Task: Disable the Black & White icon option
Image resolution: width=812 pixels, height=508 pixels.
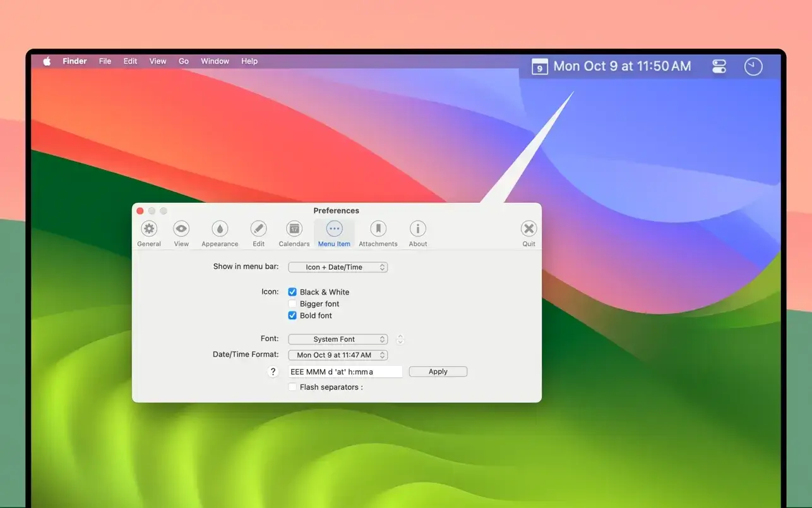Action: pos(292,291)
